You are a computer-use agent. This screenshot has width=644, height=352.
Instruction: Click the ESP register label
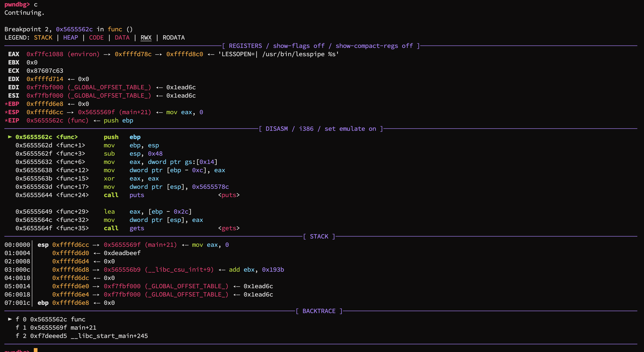[14, 112]
